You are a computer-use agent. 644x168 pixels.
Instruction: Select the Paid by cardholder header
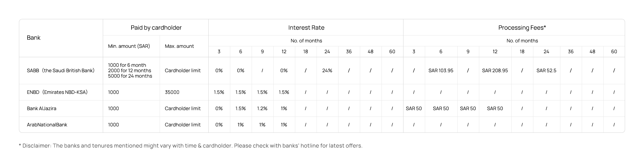point(156,28)
